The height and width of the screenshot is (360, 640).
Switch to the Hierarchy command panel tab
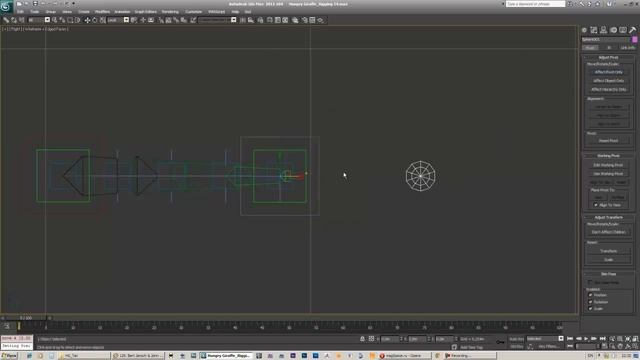point(604,30)
